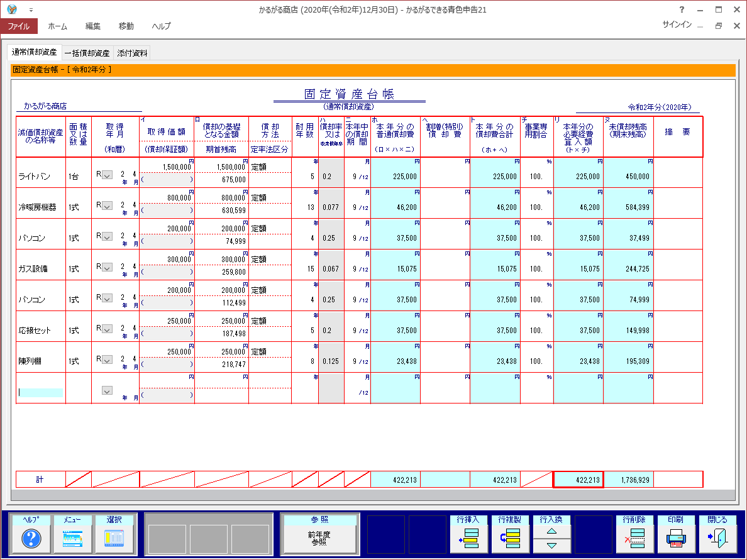
Task: Expand era dropdown for ライトバン row
Action: [x=107, y=175]
